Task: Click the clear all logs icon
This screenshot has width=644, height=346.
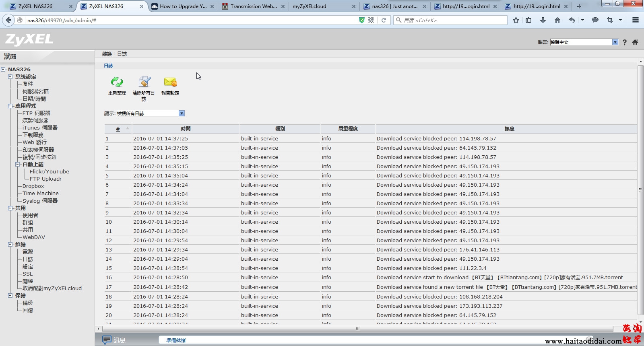Action: coord(144,82)
